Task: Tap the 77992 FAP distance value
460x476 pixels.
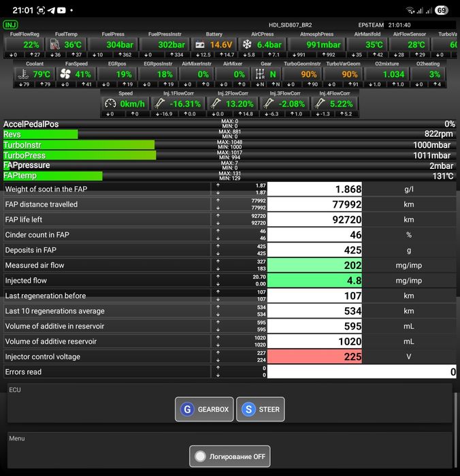Action: point(314,204)
